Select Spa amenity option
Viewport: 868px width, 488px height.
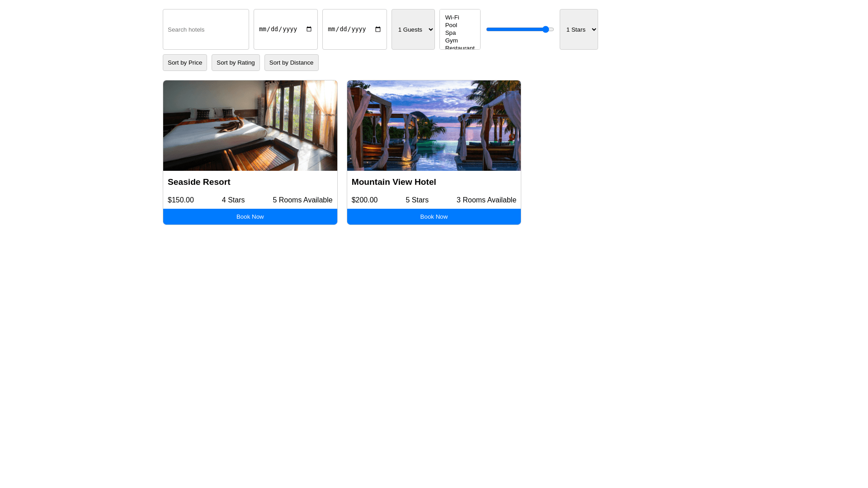450,33
